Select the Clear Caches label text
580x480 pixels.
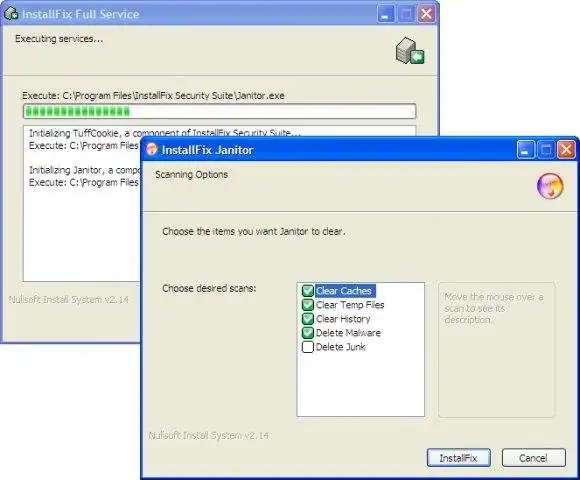[x=344, y=291]
